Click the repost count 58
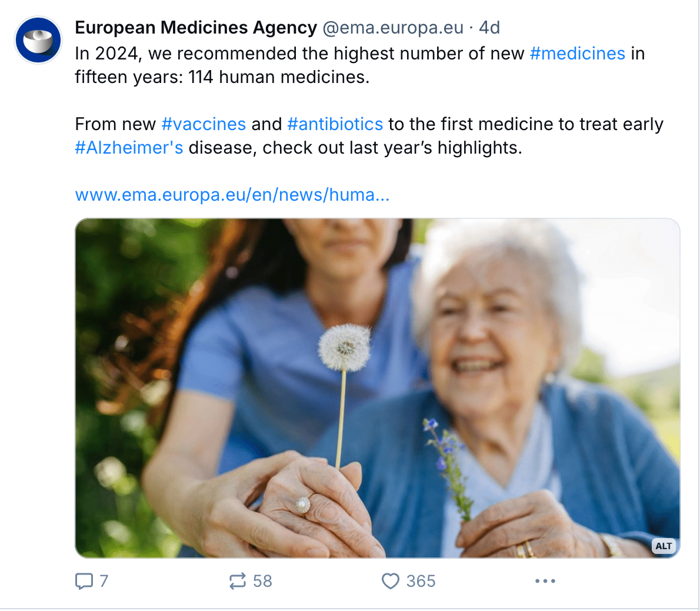This screenshot has height=611, width=700. tap(262, 581)
